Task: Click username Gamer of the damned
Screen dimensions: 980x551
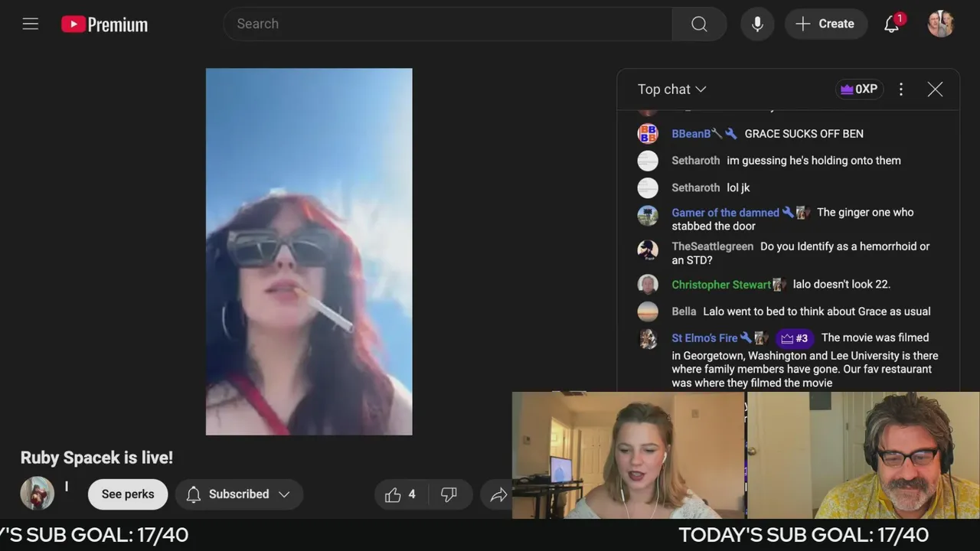Action: (x=725, y=213)
